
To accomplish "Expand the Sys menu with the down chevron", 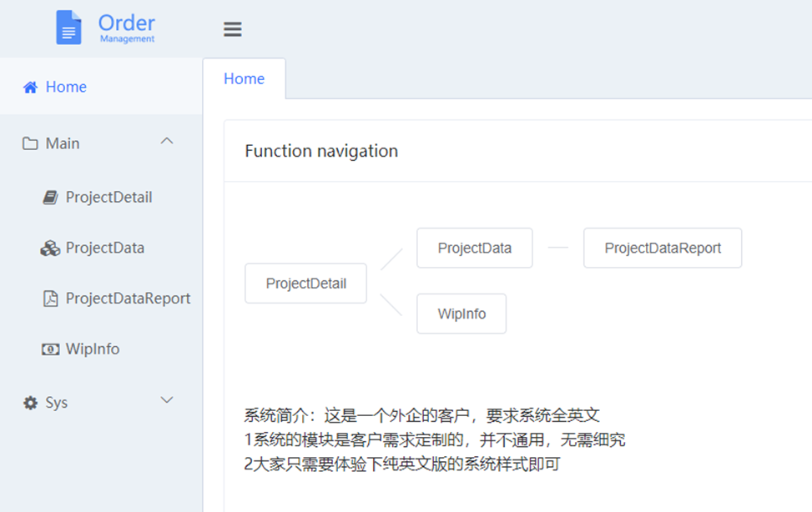I will 167,400.
